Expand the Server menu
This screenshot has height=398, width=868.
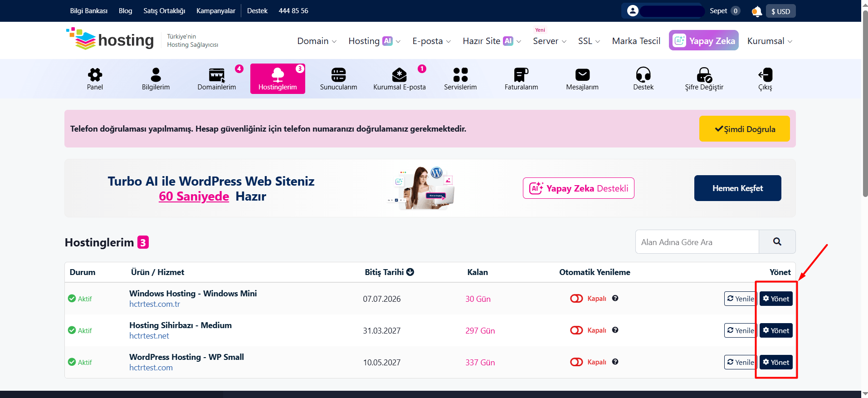coord(550,41)
